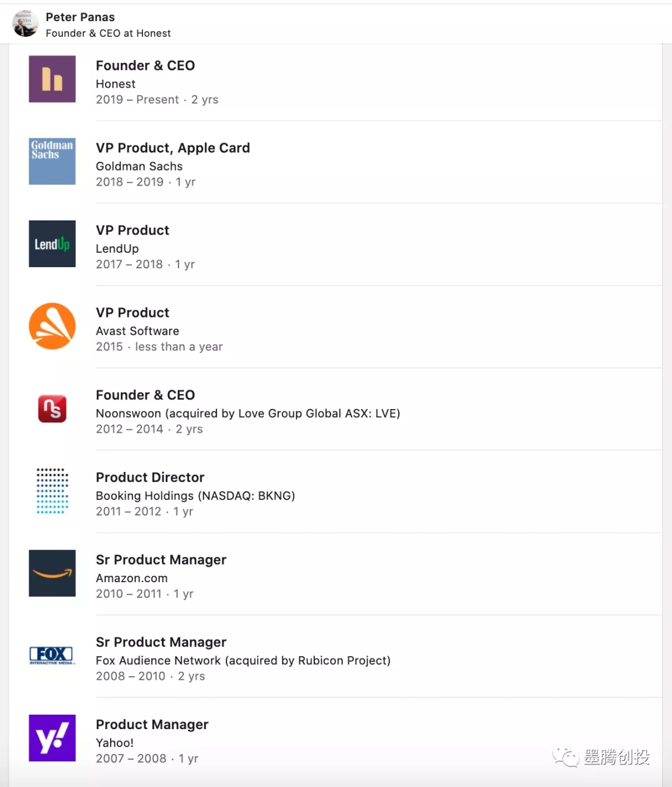Open the Yahoo purple logo
This screenshot has width=672, height=787.
pyautogui.click(x=52, y=738)
